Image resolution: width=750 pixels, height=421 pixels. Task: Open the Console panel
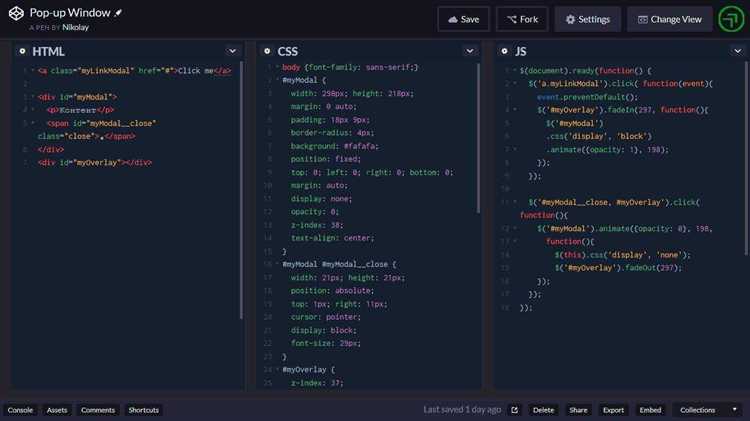(20, 410)
